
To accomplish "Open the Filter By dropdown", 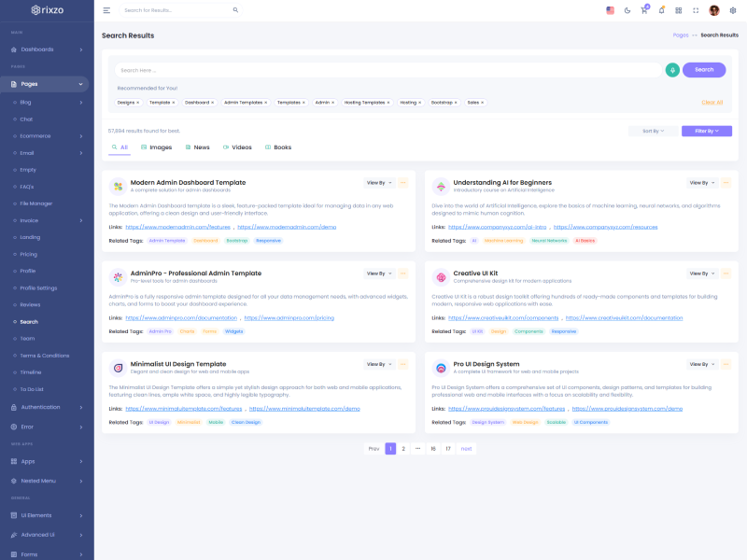I will coord(706,132).
